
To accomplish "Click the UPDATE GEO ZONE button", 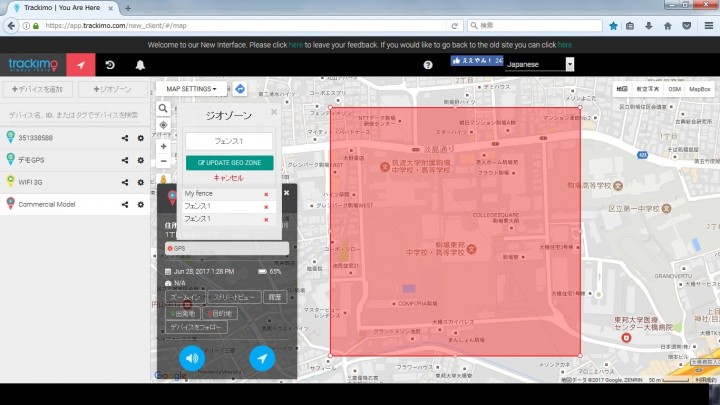I will click(x=229, y=162).
